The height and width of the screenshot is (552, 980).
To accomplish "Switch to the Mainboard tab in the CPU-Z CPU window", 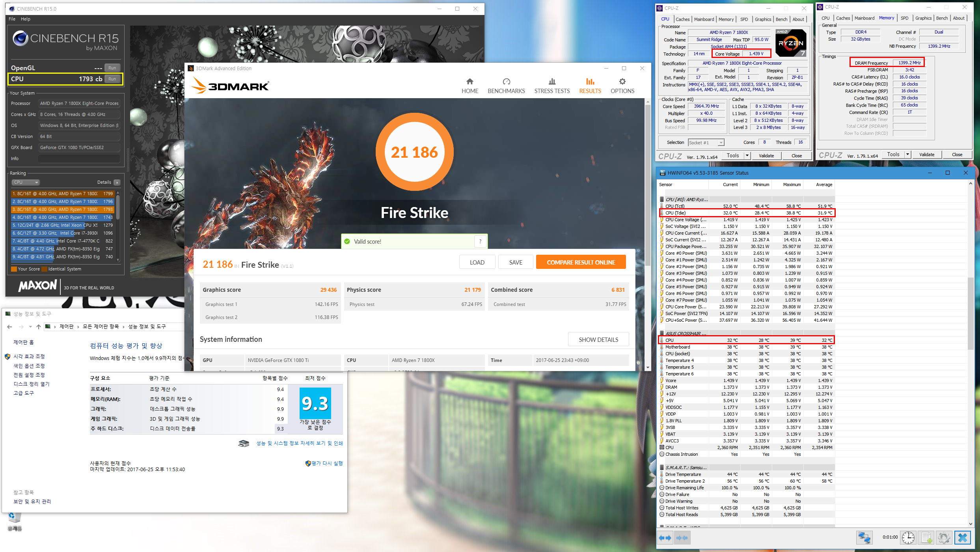I will [704, 19].
